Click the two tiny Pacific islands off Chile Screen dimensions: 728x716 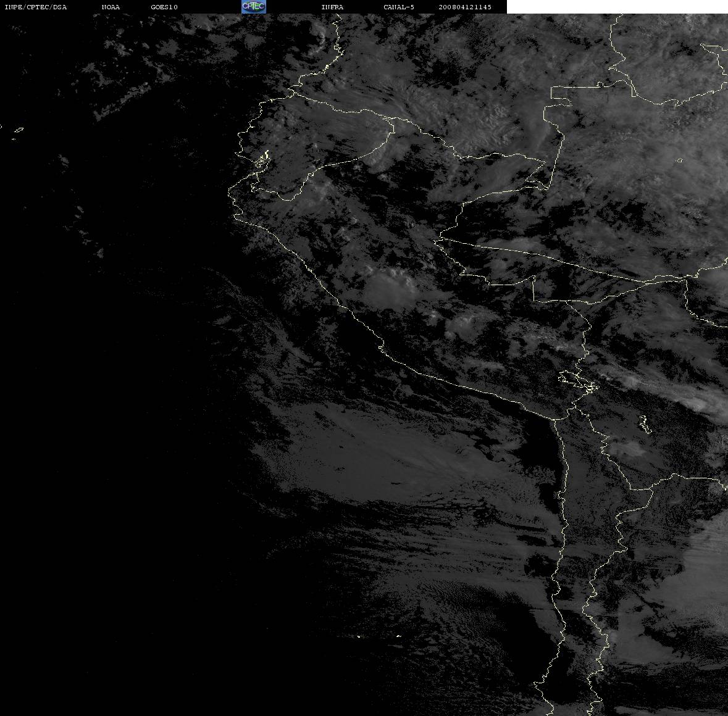tap(379, 636)
